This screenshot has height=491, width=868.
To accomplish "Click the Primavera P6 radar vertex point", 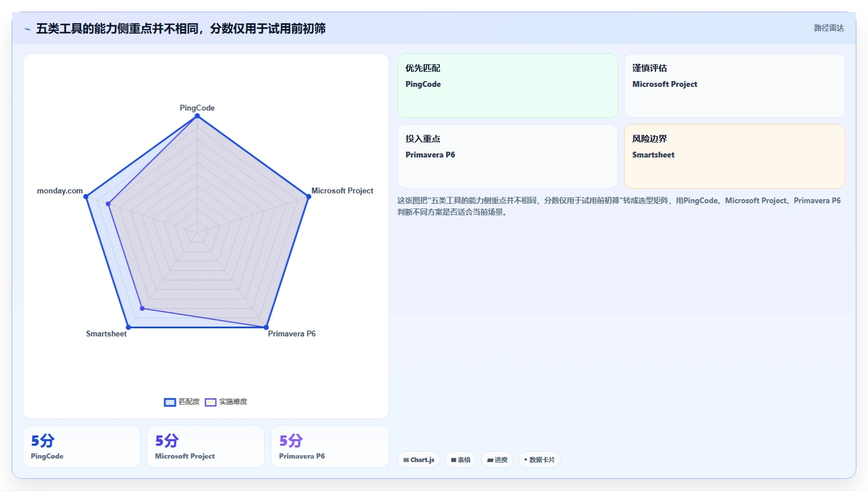I will coord(266,328).
